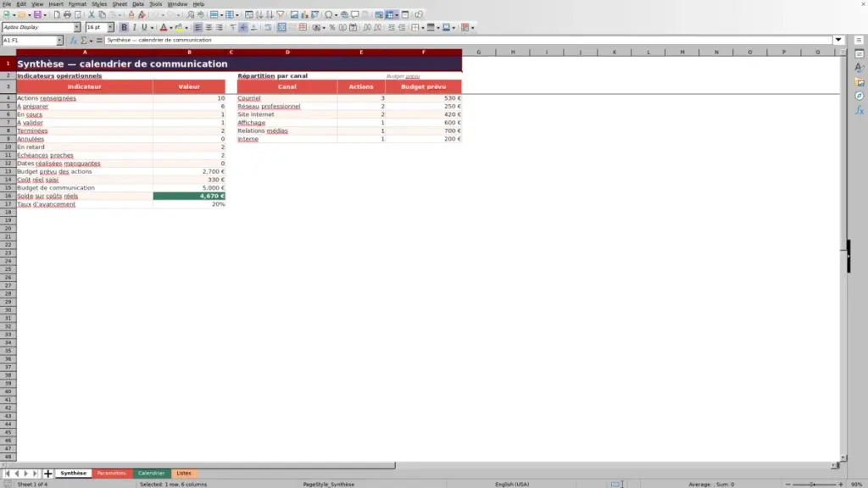The width and height of the screenshot is (868, 488).
Task: Click the zoom slider in status bar
Action: [x=813, y=485]
